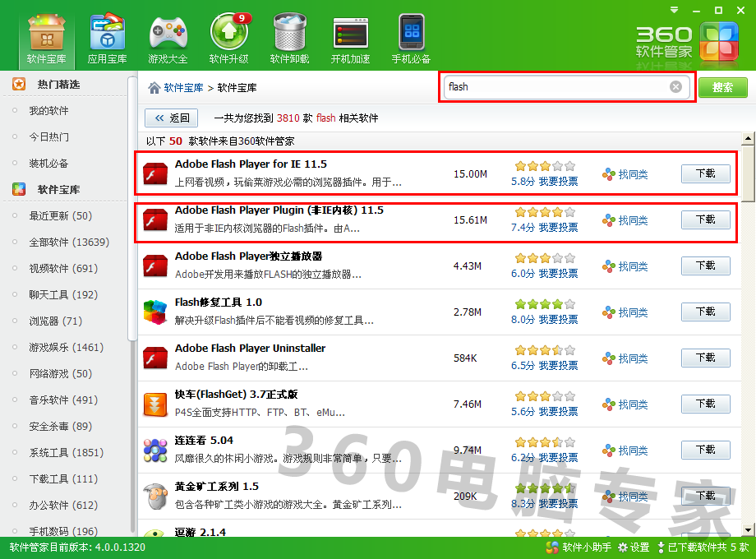Download Adobe Flash Player Plugin 11.5
This screenshot has height=559, width=756.
coord(705,220)
